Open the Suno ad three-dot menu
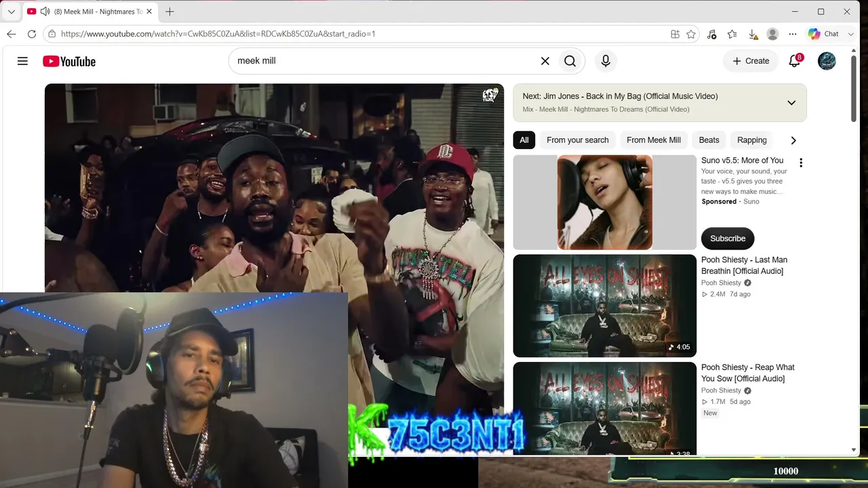The image size is (868, 488). 801,163
